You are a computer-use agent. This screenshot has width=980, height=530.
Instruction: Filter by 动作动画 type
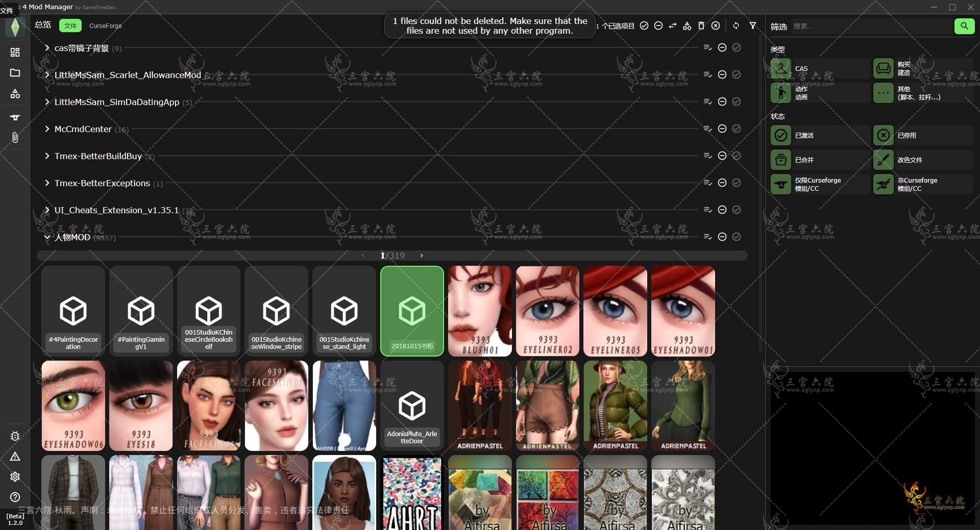(x=820, y=93)
